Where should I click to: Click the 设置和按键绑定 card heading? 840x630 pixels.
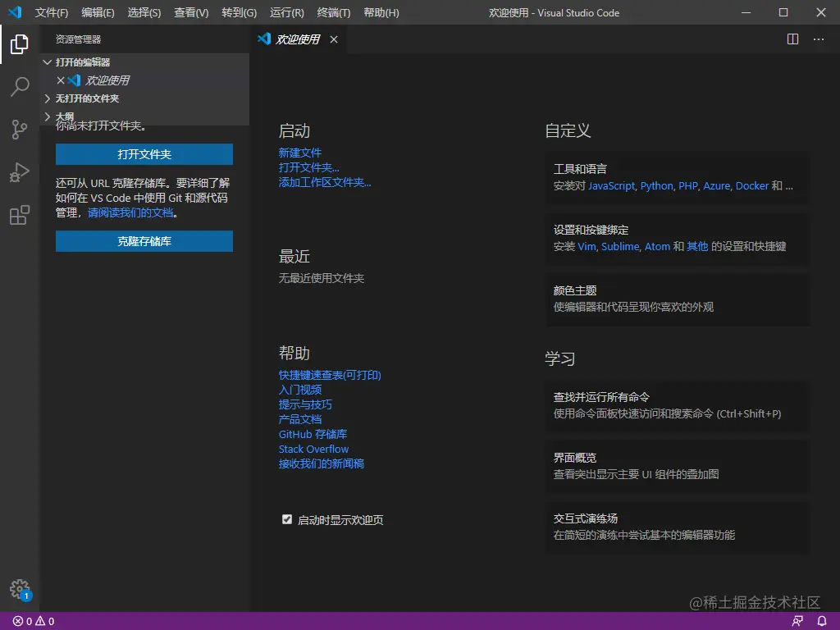pyautogui.click(x=591, y=230)
